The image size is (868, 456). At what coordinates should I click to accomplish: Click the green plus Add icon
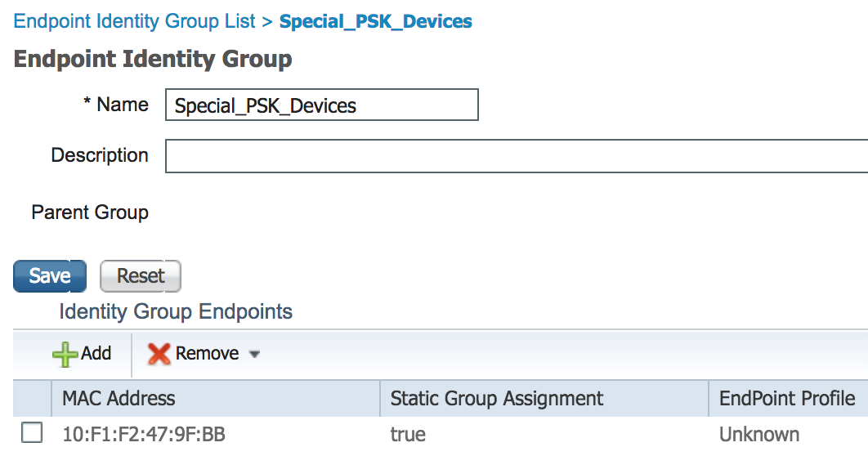[65, 354]
